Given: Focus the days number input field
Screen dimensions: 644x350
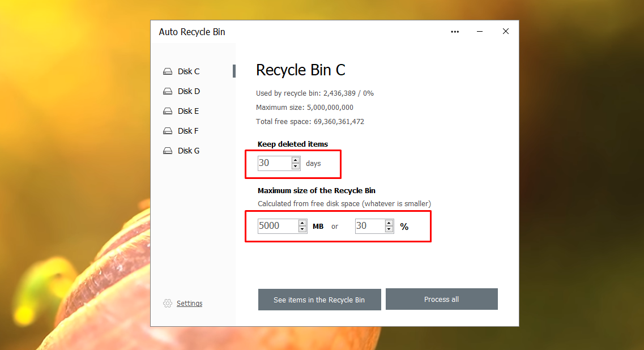Looking at the screenshot, I should 274,163.
